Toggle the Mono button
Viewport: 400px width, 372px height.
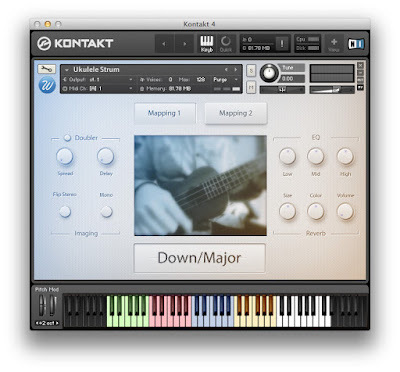tap(106, 211)
